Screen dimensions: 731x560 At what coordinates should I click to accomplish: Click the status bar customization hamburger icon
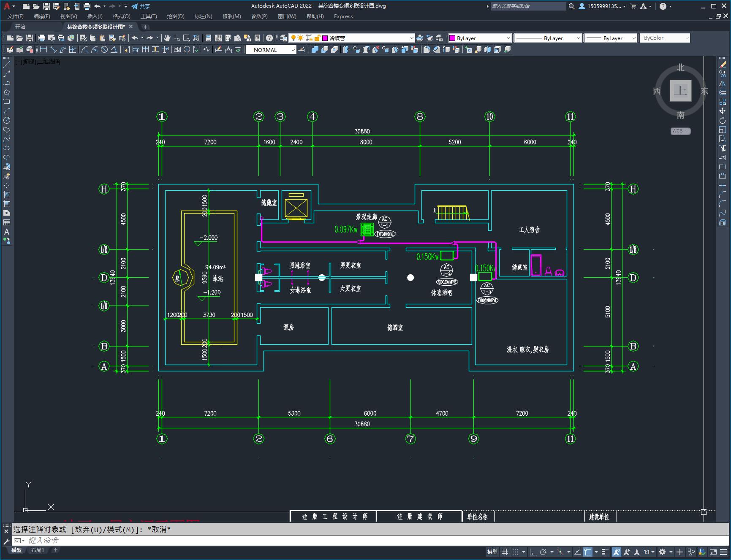(724, 552)
